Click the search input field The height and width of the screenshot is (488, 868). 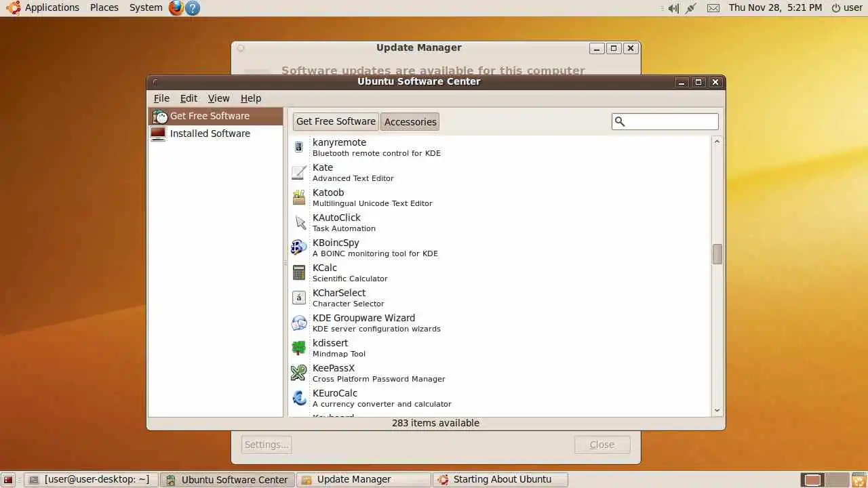pyautogui.click(x=665, y=121)
